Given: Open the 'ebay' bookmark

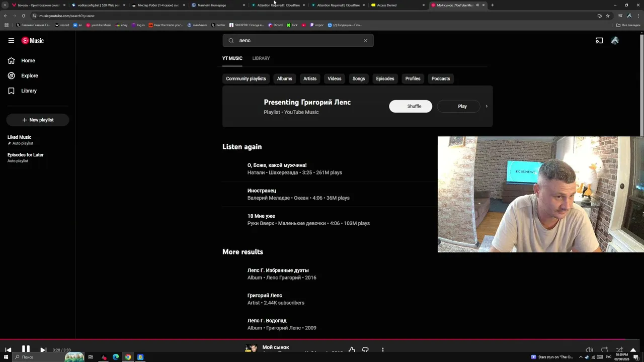Looking at the screenshot, I should click(121, 25).
